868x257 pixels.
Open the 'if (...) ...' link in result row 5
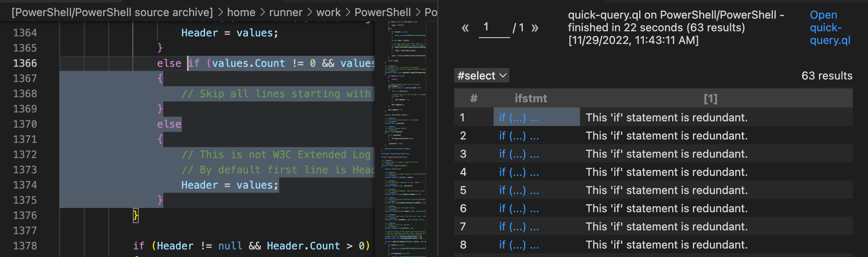[519, 190]
